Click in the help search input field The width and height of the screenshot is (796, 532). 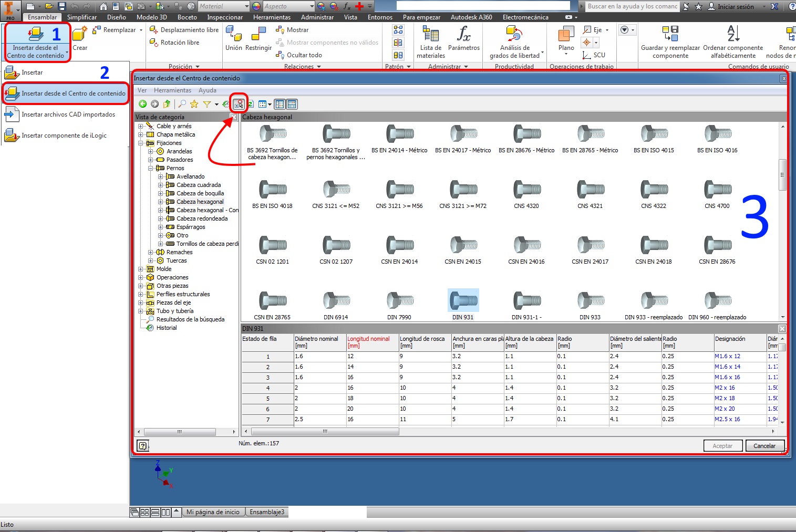(633, 6)
